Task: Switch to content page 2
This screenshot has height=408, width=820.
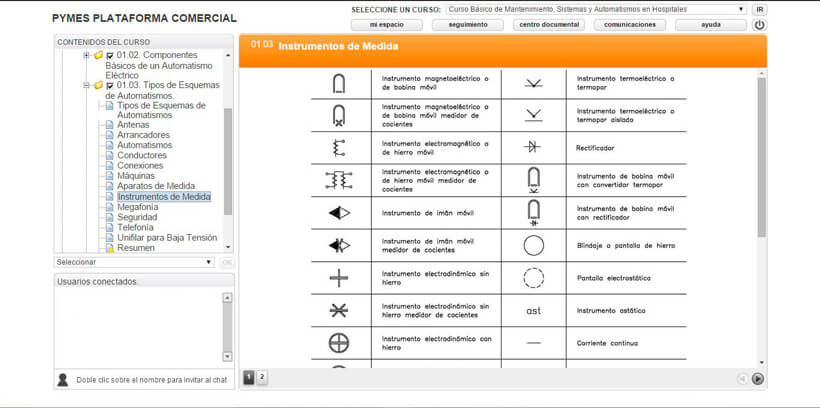Action: point(262,378)
